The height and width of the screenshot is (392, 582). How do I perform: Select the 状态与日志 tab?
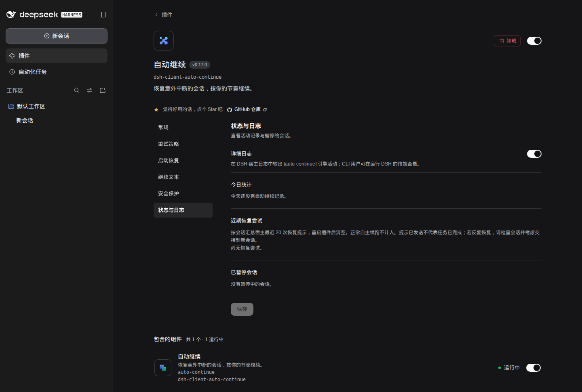click(x=183, y=210)
